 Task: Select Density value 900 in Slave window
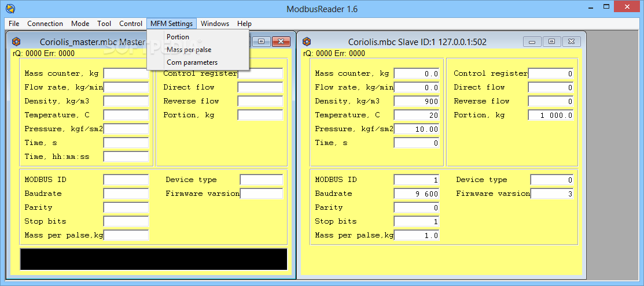point(417,101)
